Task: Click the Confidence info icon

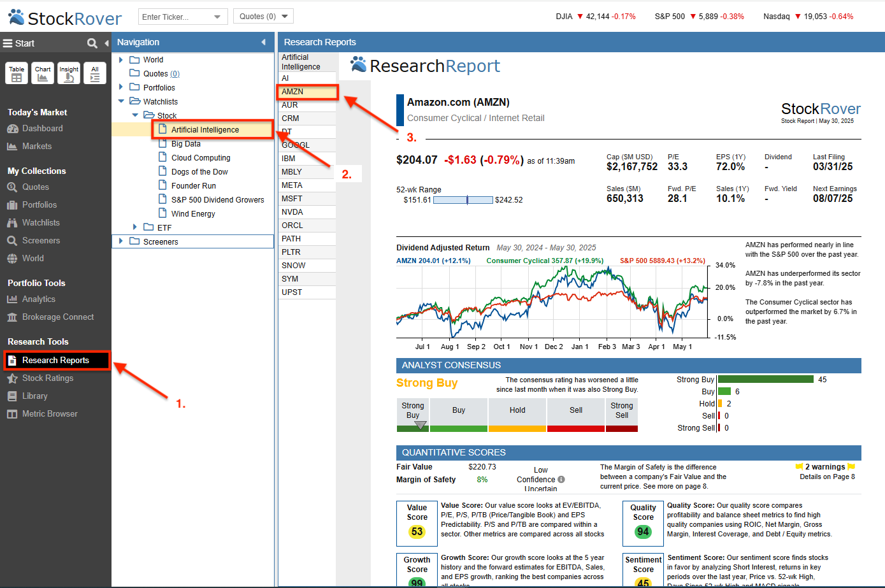Action: coord(561,480)
